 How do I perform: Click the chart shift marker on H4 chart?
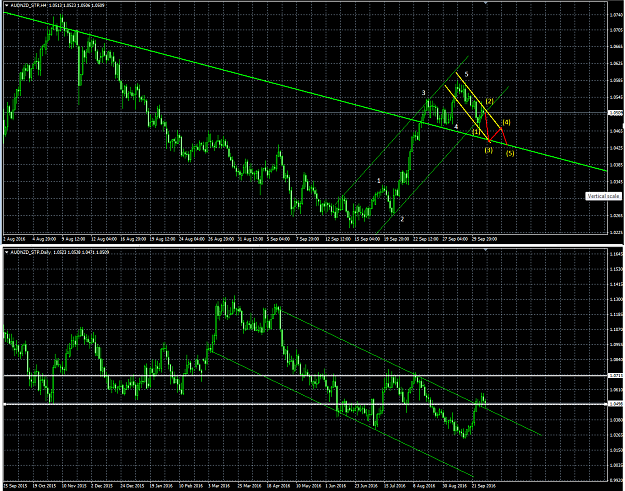(x=485, y=3)
